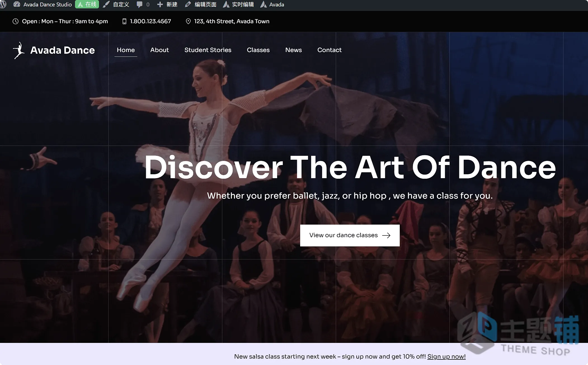Click the phone number 1.800.123.4567
The height and width of the screenshot is (365, 588).
[x=150, y=21]
